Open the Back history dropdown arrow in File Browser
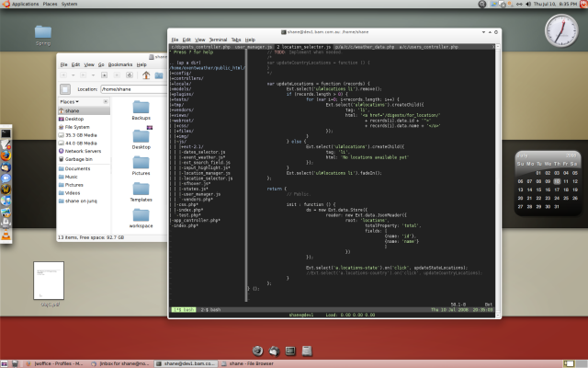Image resolution: width=588 pixels, height=368 pixels. pyautogui.click(x=73, y=75)
